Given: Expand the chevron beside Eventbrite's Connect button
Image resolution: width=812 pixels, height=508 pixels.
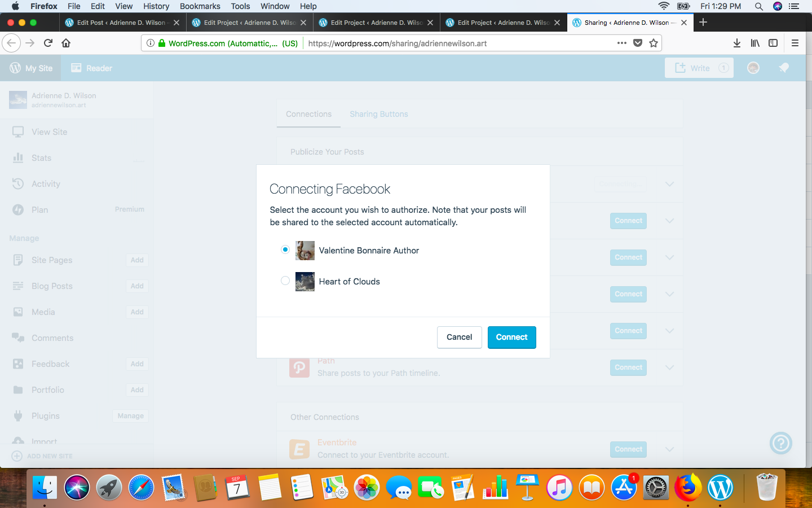Looking at the screenshot, I should pos(669,449).
